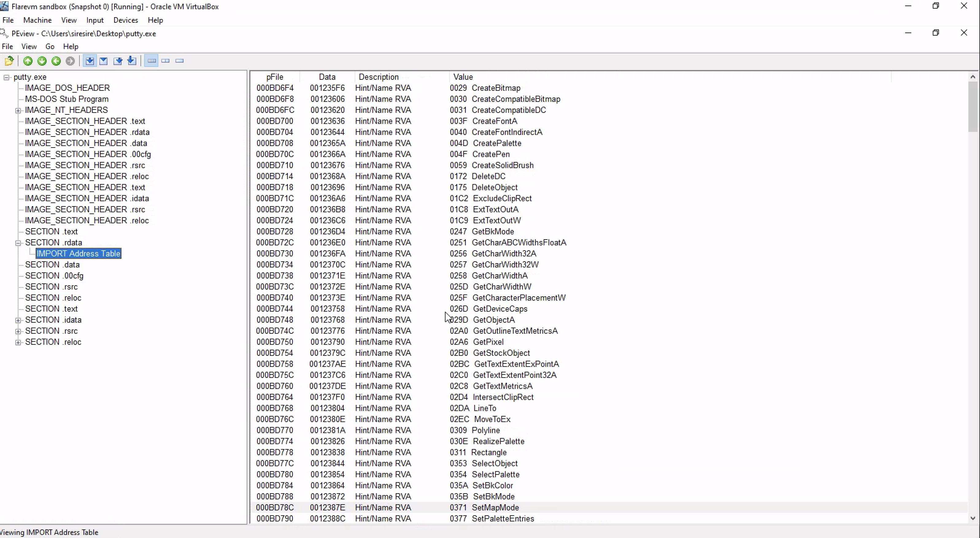Click the GetCharABCWidthsFloatA value entry

pos(508,243)
